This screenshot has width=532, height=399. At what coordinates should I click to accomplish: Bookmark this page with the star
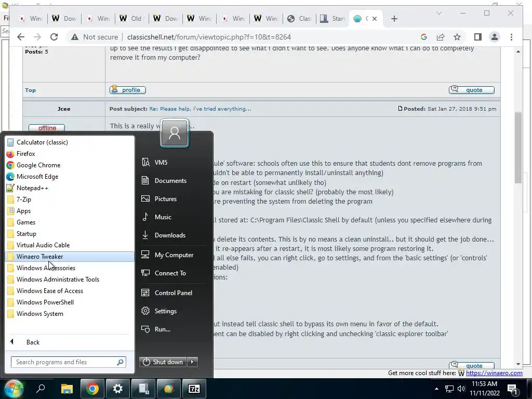tap(457, 37)
